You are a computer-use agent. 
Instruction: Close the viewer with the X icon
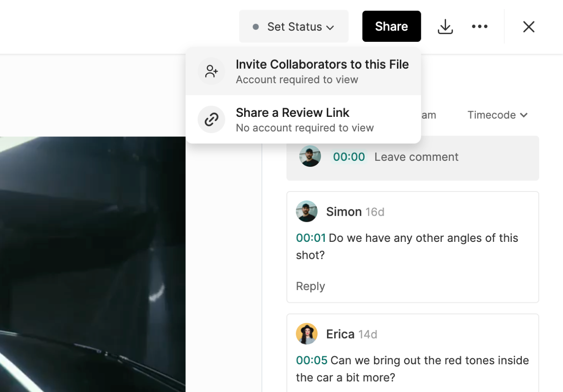(528, 26)
